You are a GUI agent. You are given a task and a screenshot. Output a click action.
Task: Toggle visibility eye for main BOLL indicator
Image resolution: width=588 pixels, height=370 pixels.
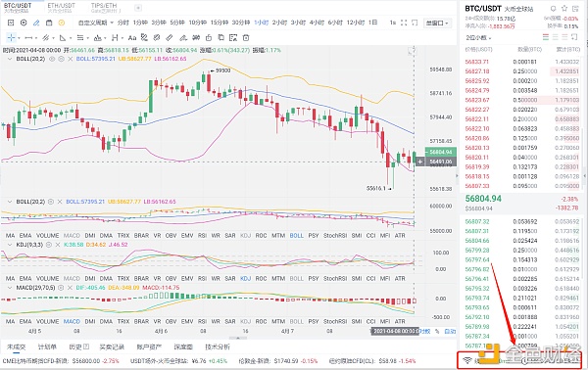pos(52,59)
